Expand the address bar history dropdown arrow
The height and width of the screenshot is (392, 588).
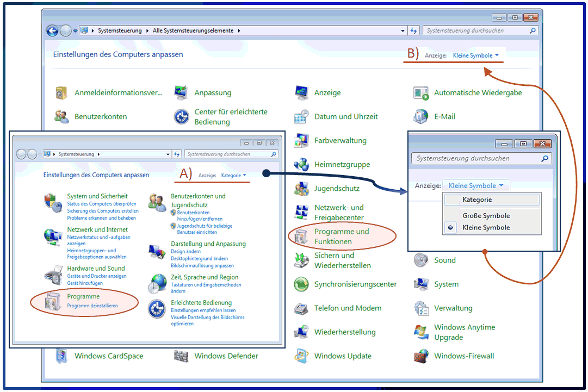pos(403,31)
